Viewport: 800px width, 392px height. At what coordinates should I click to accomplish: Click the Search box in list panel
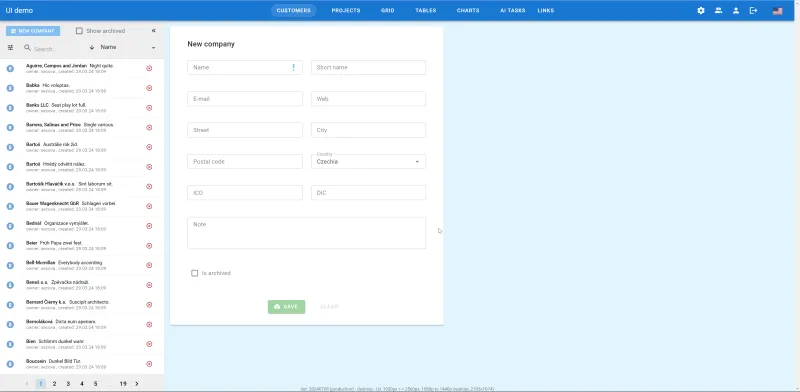point(56,49)
